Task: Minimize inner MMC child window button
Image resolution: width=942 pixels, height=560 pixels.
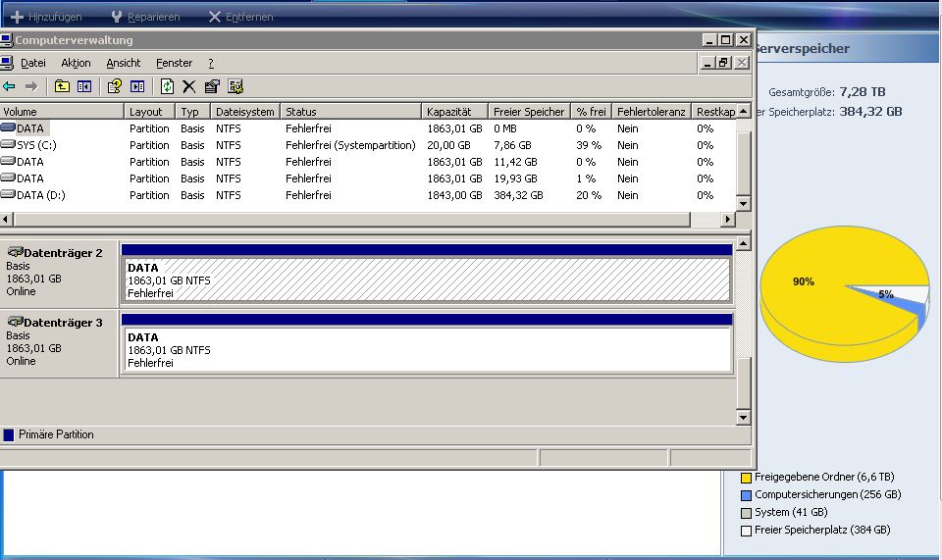Action: [x=707, y=63]
